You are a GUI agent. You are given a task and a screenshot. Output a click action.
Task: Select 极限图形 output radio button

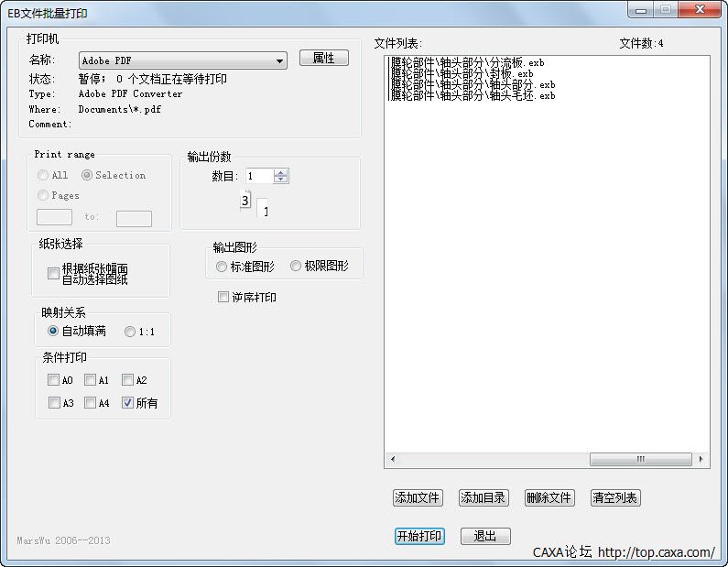pyautogui.click(x=296, y=267)
